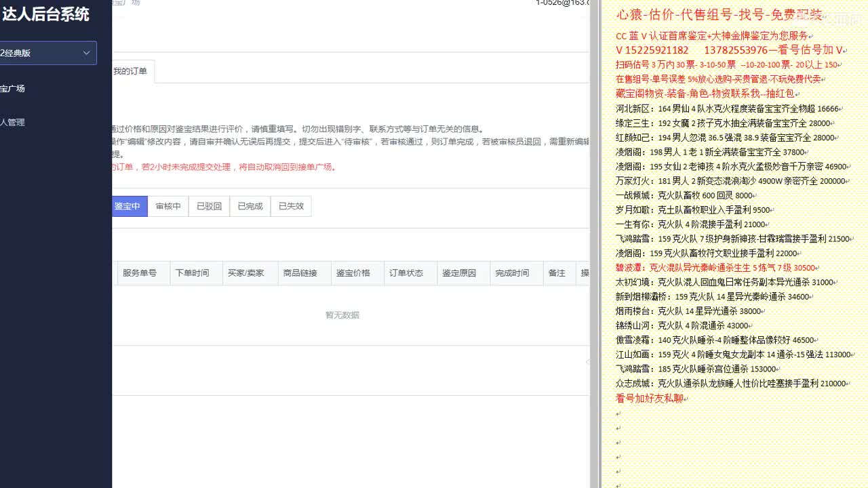Viewport: 868px width, 488px height.
Task: Click the 195女仙 凌烟阁 listing line
Action: coord(731,167)
